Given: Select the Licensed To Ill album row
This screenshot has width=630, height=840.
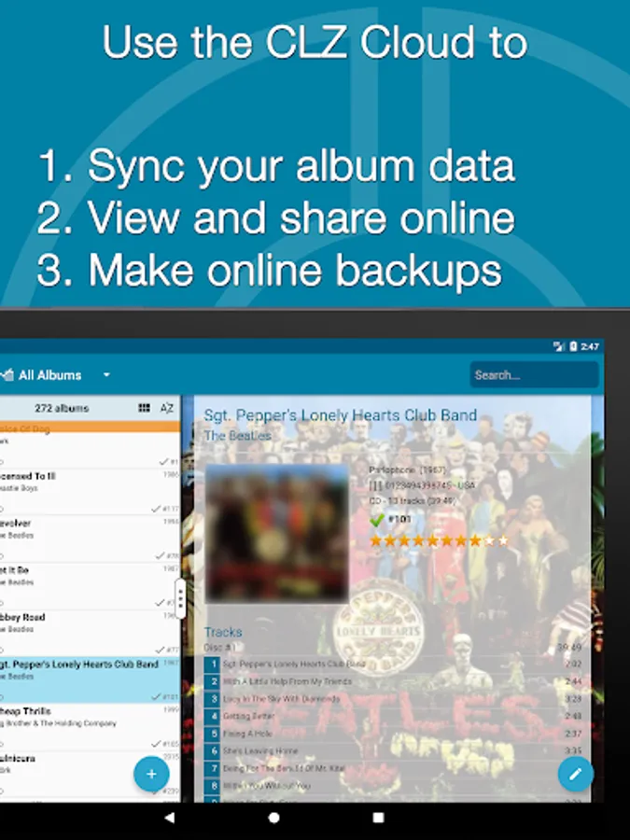Looking at the screenshot, I should pos(90,491).
